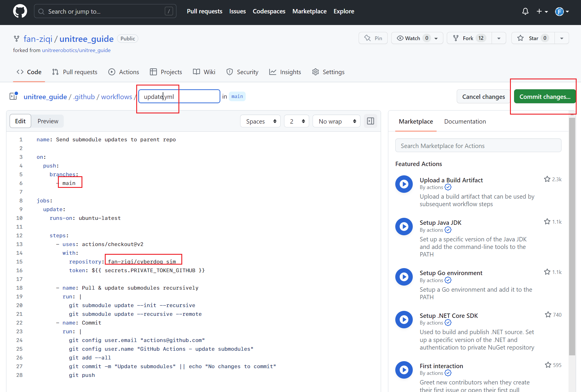Expand the Star lists dropdown

(562, 38)
